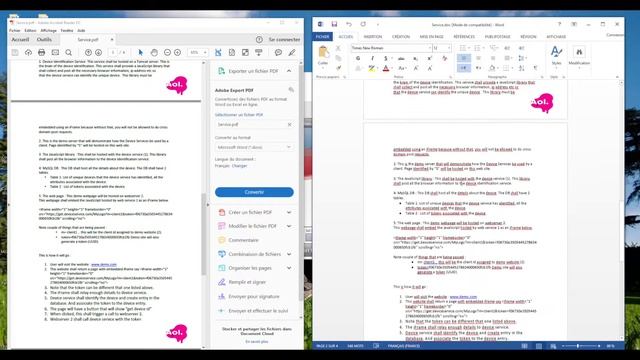This screenshot has width=640, height=360.
Task: Click Se connecter in Acrobat
Action: coord(284,40)
